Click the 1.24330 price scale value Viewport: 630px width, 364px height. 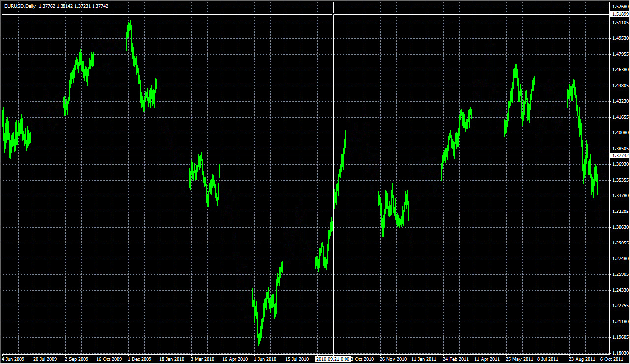(621, 290)
